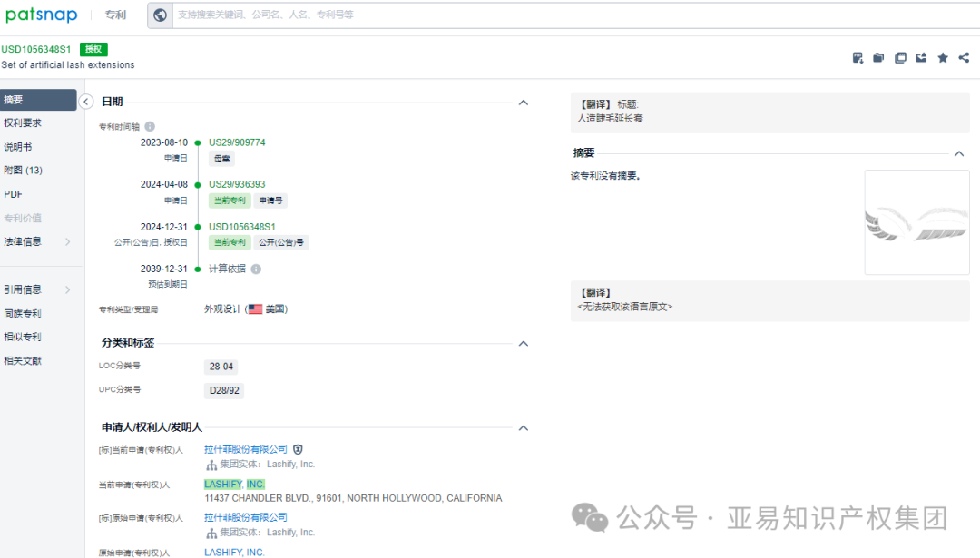Viewport: 980px width, 558px height.
Task: Click the 2039-12-31 estimated expiry date
Action: tap(163, 269)
